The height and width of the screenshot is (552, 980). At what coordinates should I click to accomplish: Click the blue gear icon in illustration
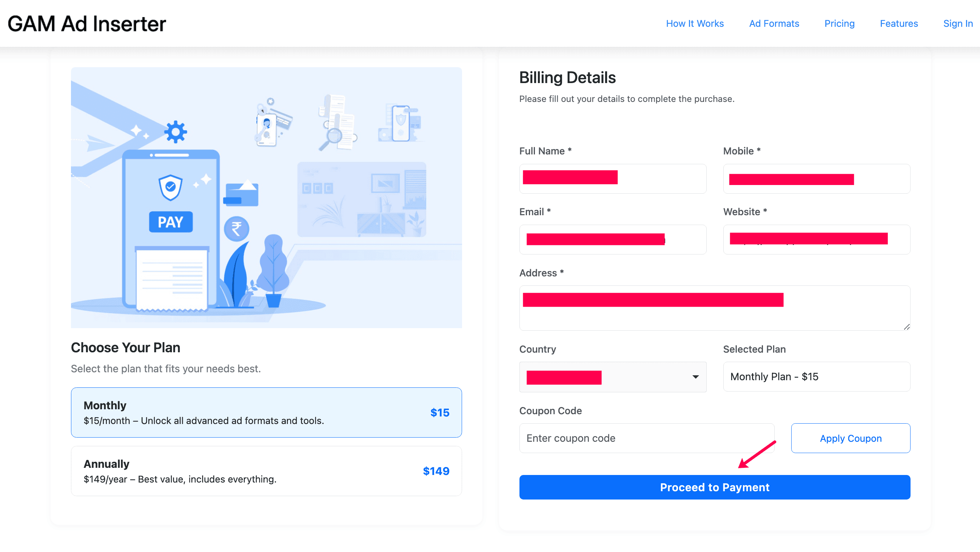(x=176, y=132)
